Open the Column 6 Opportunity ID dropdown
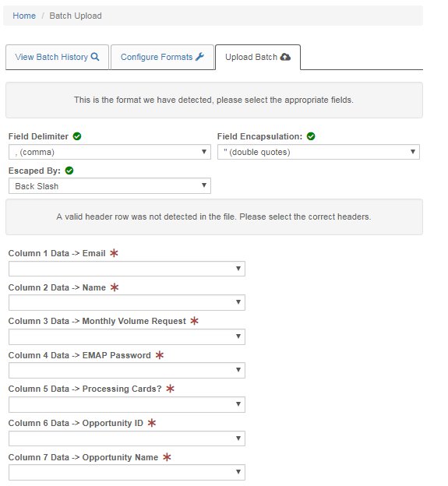 click(x=127, y=438)
